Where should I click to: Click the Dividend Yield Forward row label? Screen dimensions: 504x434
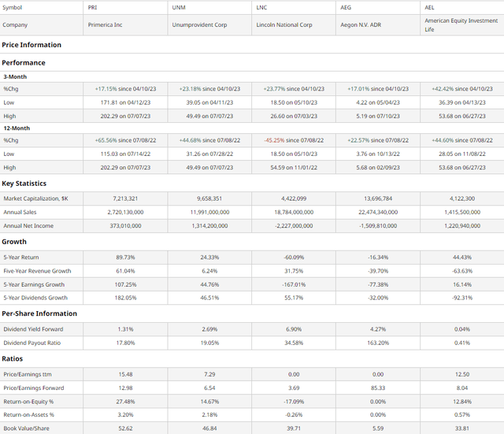tap(33, 329)
